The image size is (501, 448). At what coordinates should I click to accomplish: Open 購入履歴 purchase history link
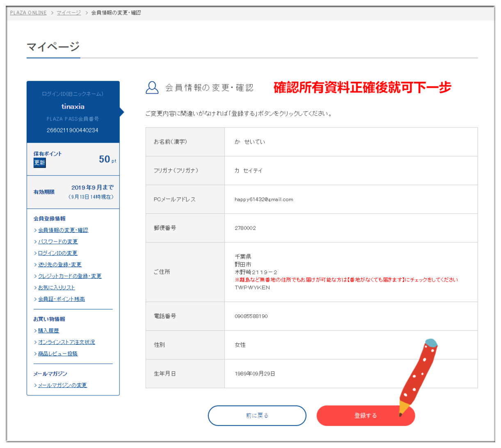(48, 331)
